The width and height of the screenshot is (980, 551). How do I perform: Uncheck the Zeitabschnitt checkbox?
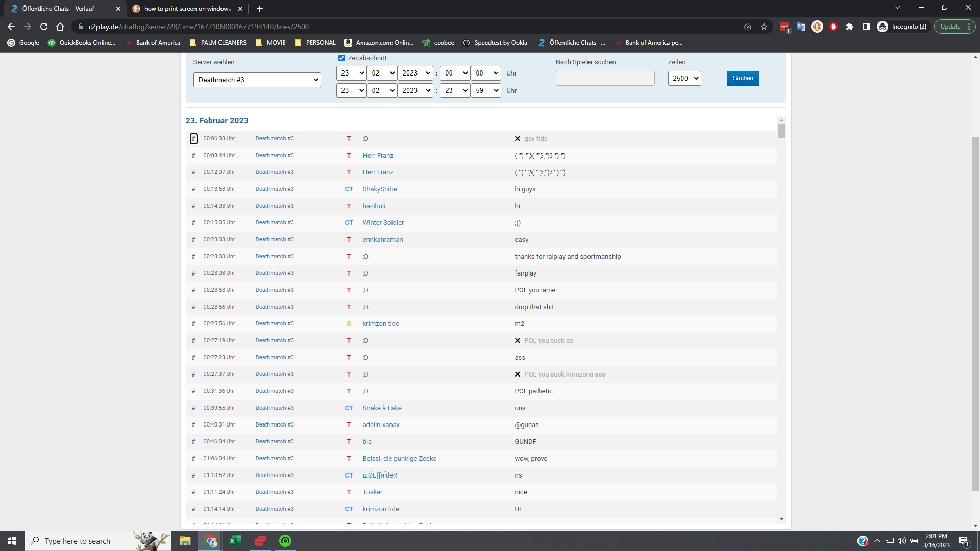[x=342, y=58]
